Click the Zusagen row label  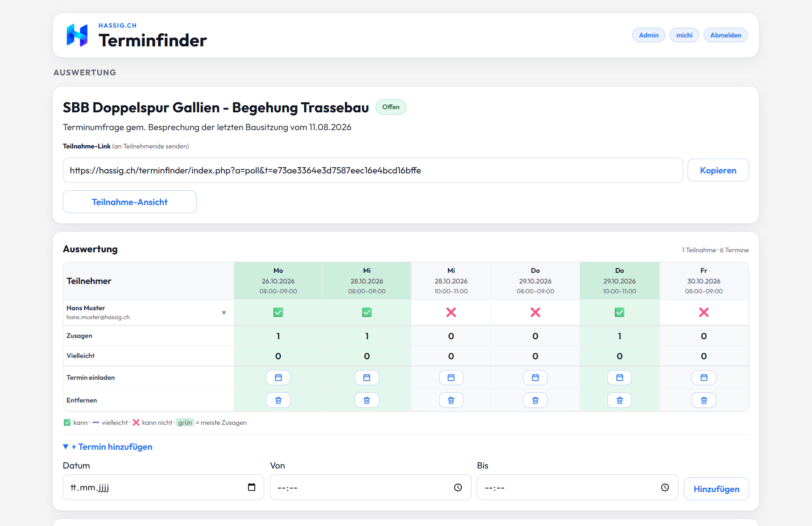point(79,336)
